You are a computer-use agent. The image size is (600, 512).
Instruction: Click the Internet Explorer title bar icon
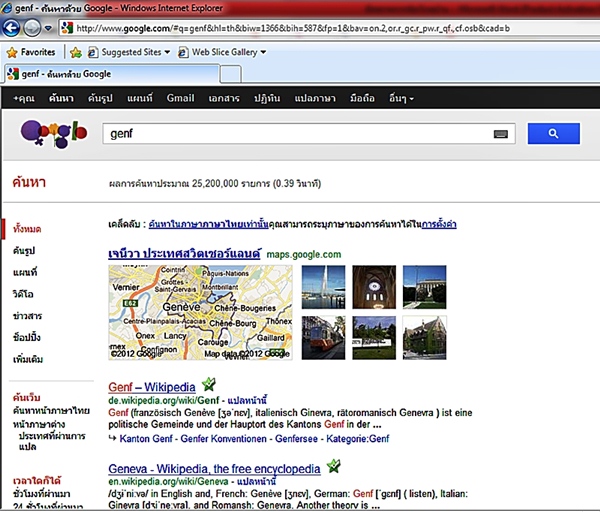tap(6, 8)
